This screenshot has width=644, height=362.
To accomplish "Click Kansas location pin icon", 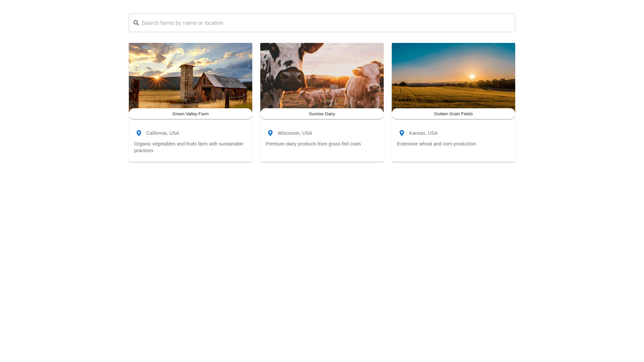I will point(402,133).
